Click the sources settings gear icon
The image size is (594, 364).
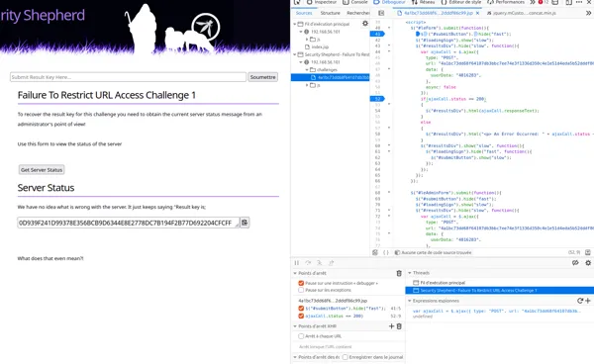click(x=365, y=24)
